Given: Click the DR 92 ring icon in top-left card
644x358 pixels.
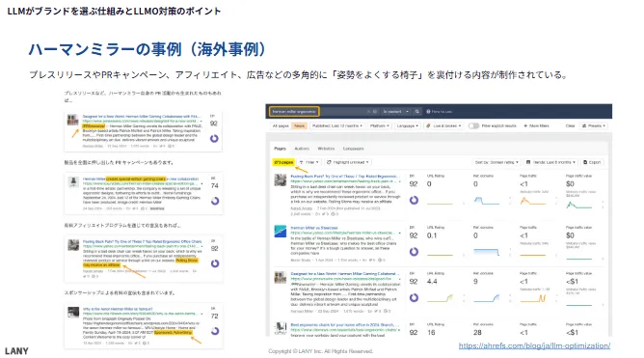Looking at the screenshot, I should [214, 139].
